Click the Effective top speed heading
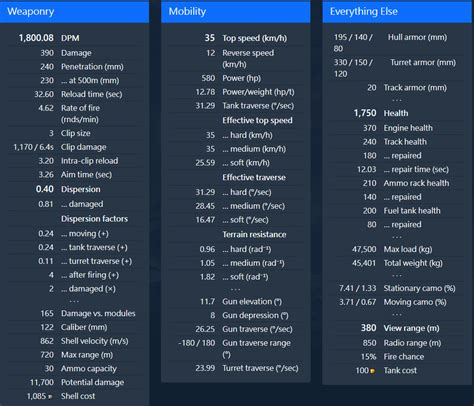This screenshot has width=474, height=406. point(257,120)
